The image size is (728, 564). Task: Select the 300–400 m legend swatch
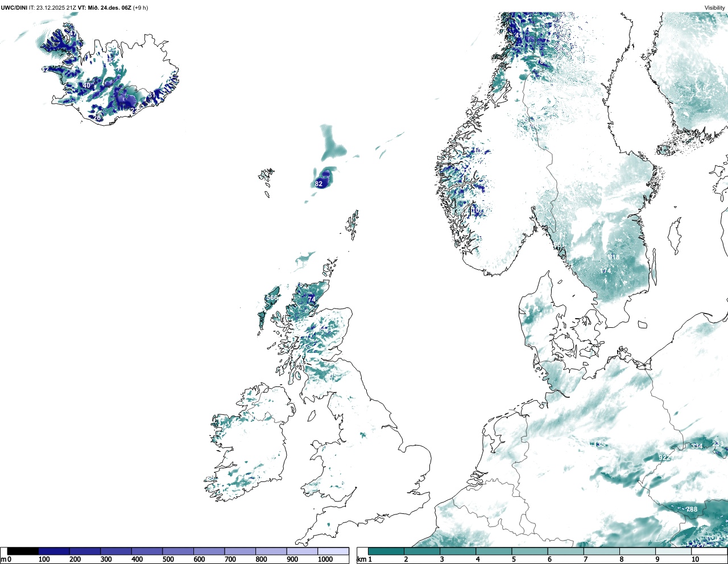[x=116, y=551]
